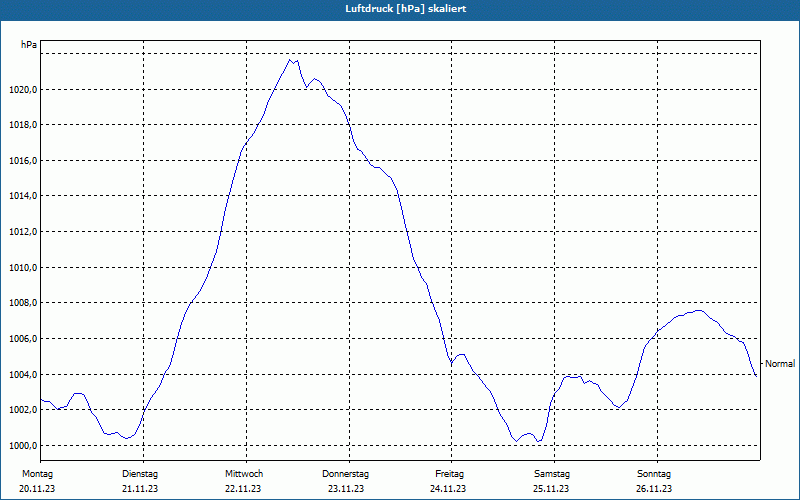Select the date 26.11.23
The image size is (800, 500).
(x=654, y=489)
